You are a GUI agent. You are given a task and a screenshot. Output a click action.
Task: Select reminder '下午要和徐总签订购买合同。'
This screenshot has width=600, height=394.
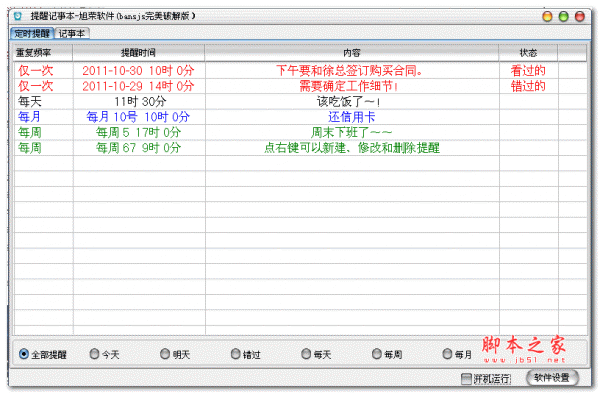[x=349, y=71]
